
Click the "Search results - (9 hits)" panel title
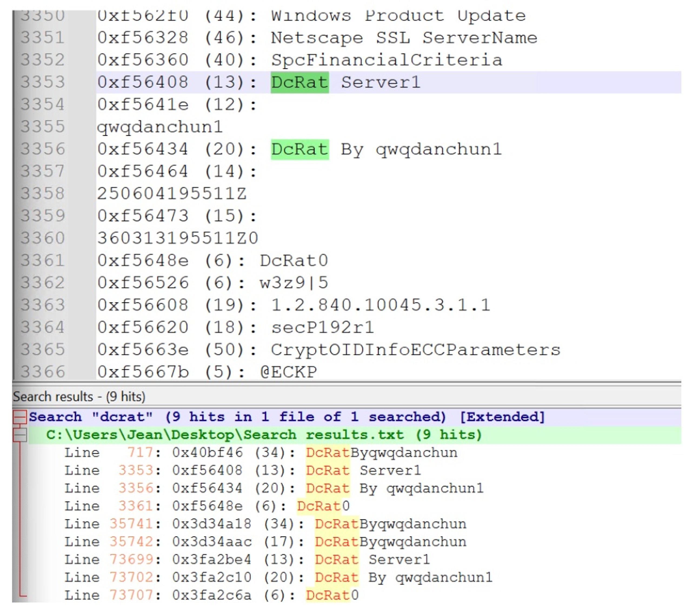(x=79, y=397)
